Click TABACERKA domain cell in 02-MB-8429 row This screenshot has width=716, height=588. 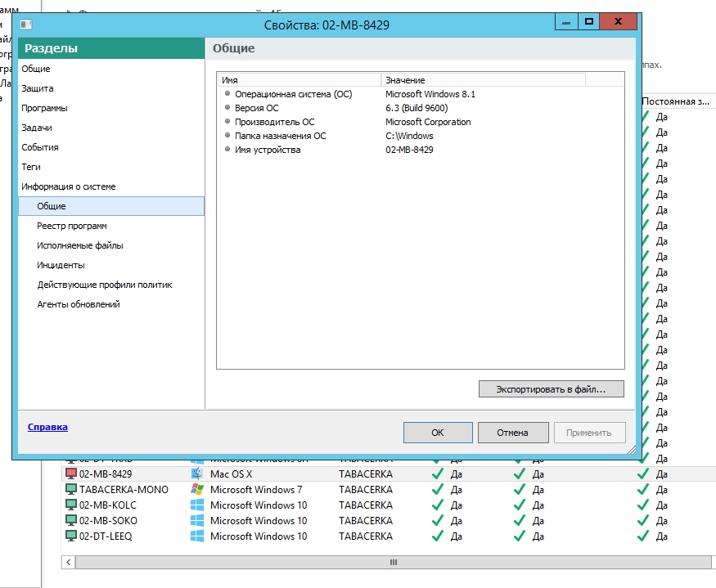(366, 474)
